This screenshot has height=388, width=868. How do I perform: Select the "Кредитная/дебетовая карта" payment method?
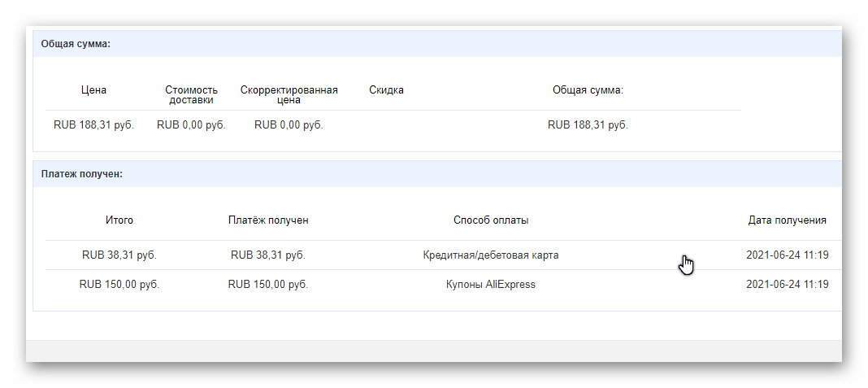[x=491, y=255]
